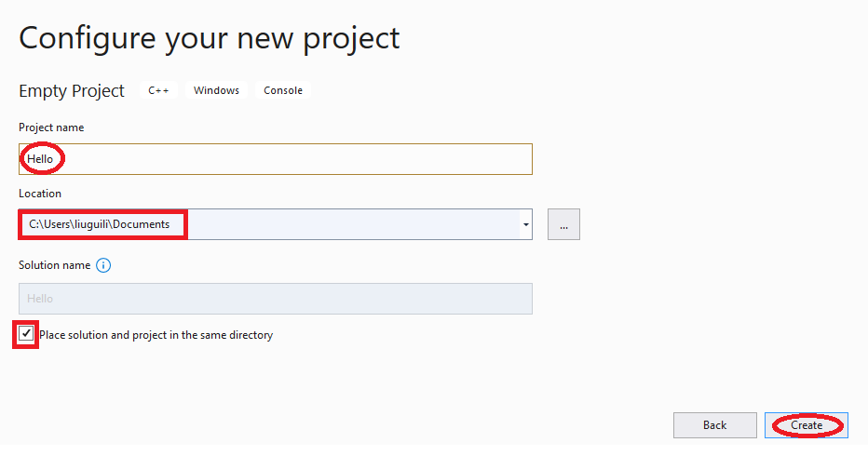This screenshot has height=456, width=868.
Task: Click the empty area of Location combo box
Action: [354, 224]
